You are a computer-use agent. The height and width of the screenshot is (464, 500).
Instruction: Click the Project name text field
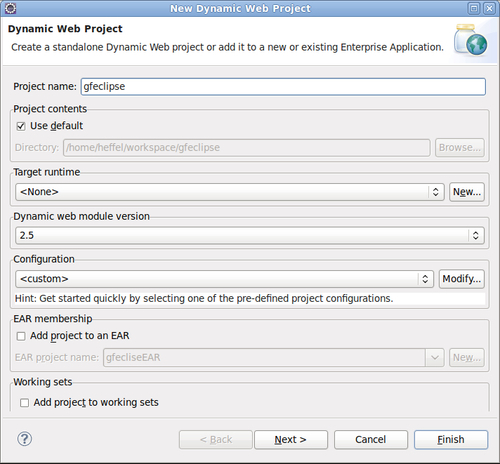tap(283, 87)
